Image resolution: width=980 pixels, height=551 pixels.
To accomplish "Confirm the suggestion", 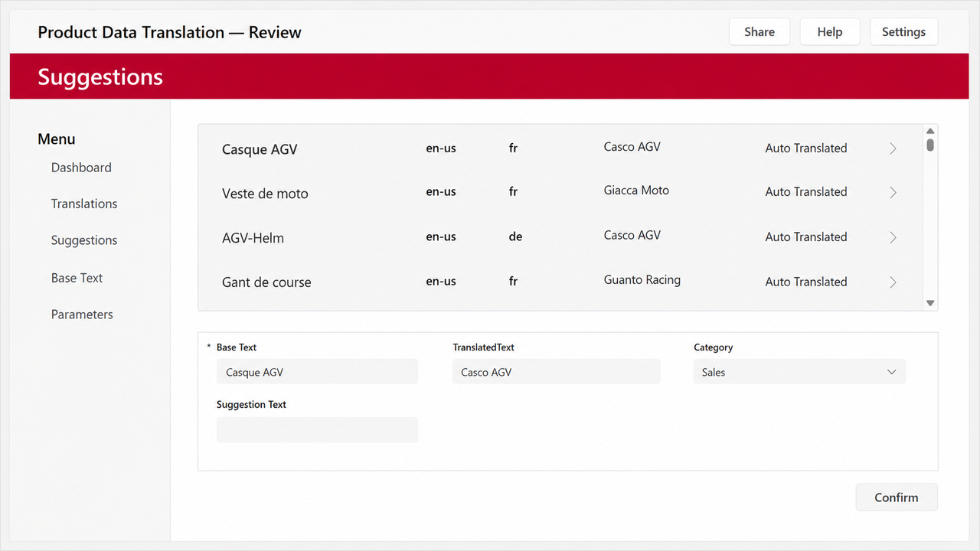I will (x=897, y=497).
